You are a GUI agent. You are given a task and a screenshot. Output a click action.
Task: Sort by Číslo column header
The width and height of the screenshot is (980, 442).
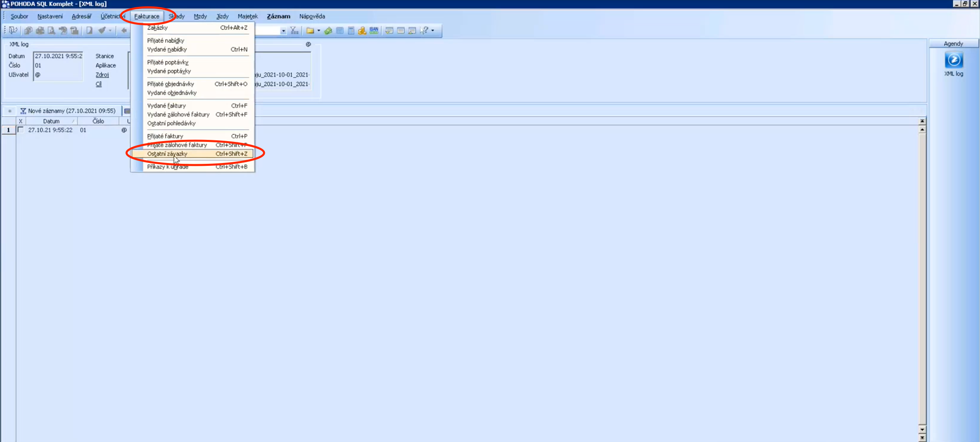98,121
